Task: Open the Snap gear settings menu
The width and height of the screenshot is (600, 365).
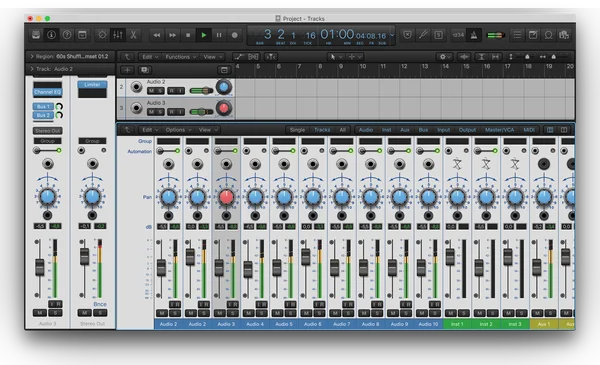Action: tap(445, 57)
